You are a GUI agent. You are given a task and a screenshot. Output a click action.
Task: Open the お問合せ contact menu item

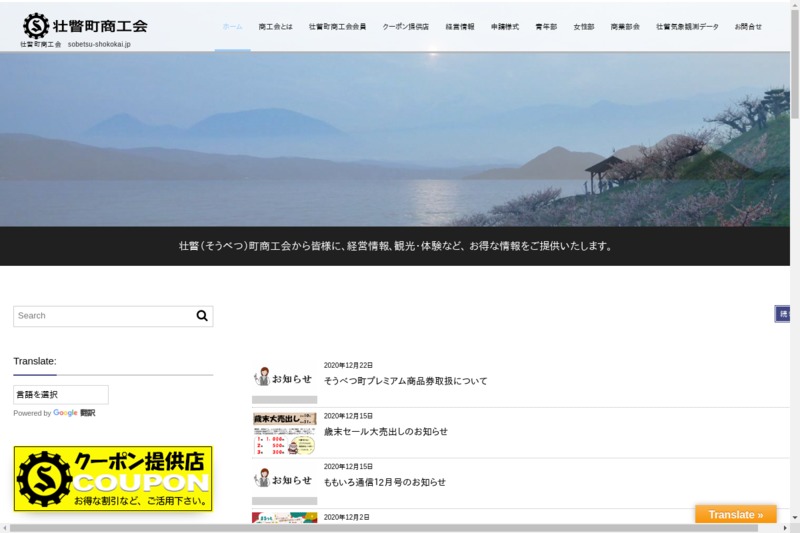(x=748, y=27)
